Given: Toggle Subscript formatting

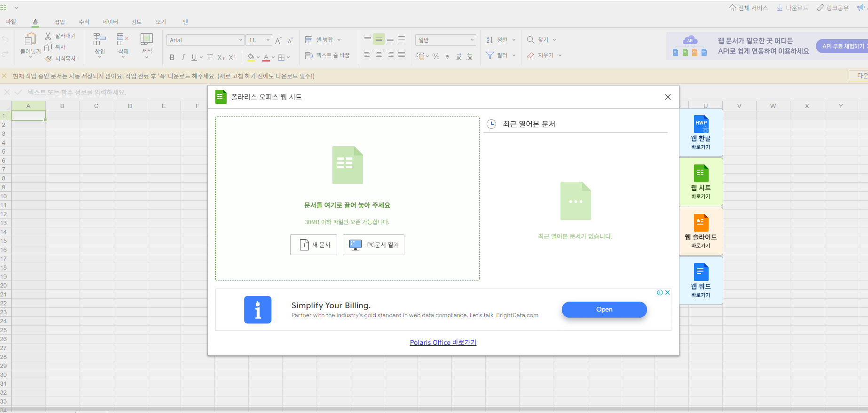Looking at the screenshot, I should coord(221,57).
